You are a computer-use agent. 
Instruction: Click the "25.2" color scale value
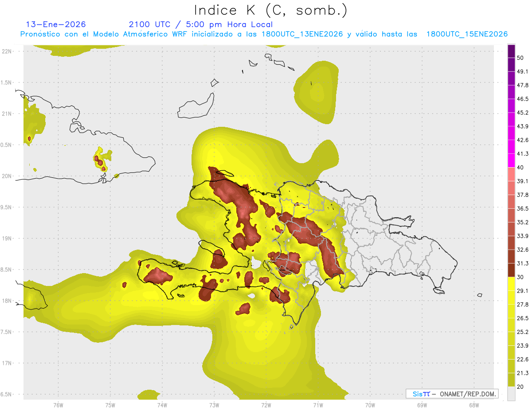(523, 332)
